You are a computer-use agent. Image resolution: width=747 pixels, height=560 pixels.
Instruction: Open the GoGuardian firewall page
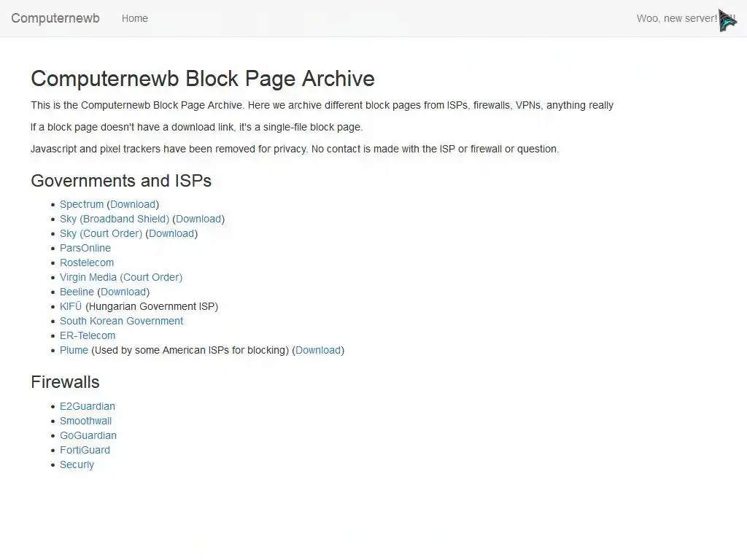click(x=88, y=436)
